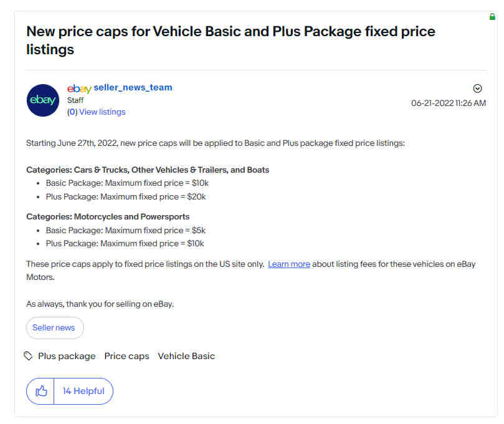This screenshot has width=504, height=424.
Task: Click the Plus package tag
Action: pos(67,356)
